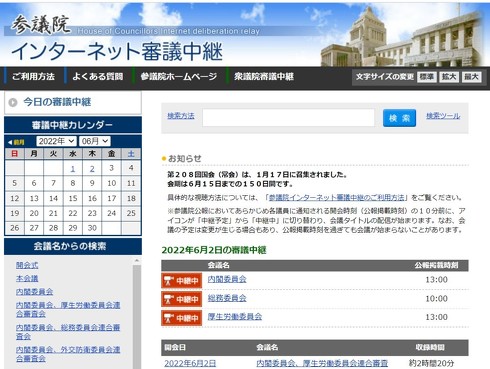Viewport: 490px width, 369px height.
Task: Open the 検索ツール link
Action: pyautogui.click(x=443, y=116)
